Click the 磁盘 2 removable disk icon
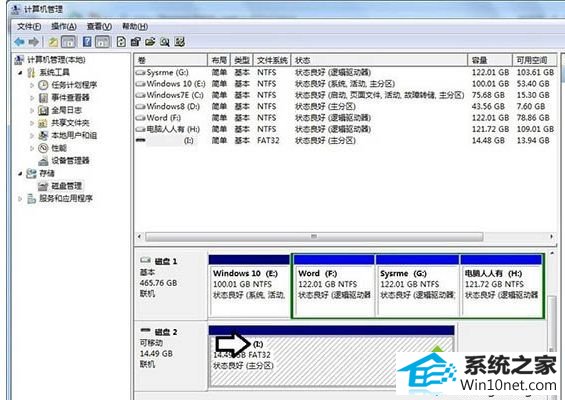Image resolution: width=565 pixels, height=400 pixels. click(x=145, y=330)
